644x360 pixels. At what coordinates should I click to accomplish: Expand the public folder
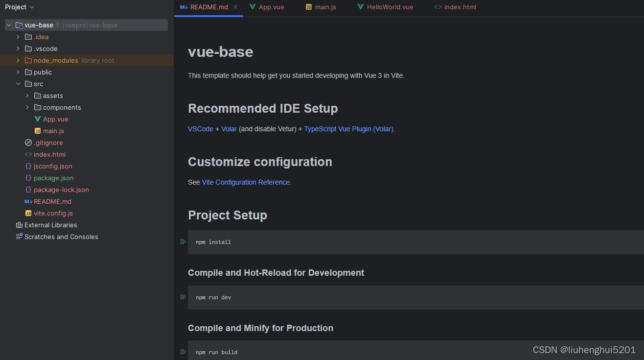click(x=18, y=72)
